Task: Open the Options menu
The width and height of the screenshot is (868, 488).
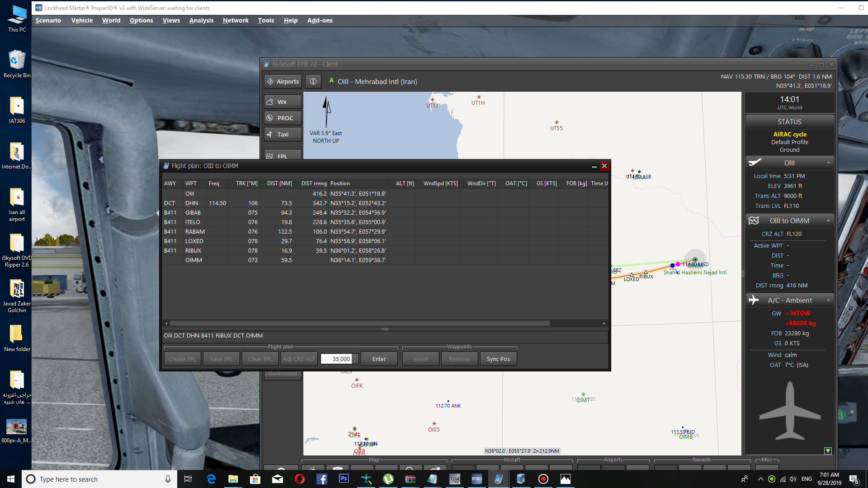Action: [x=141, y=20]
